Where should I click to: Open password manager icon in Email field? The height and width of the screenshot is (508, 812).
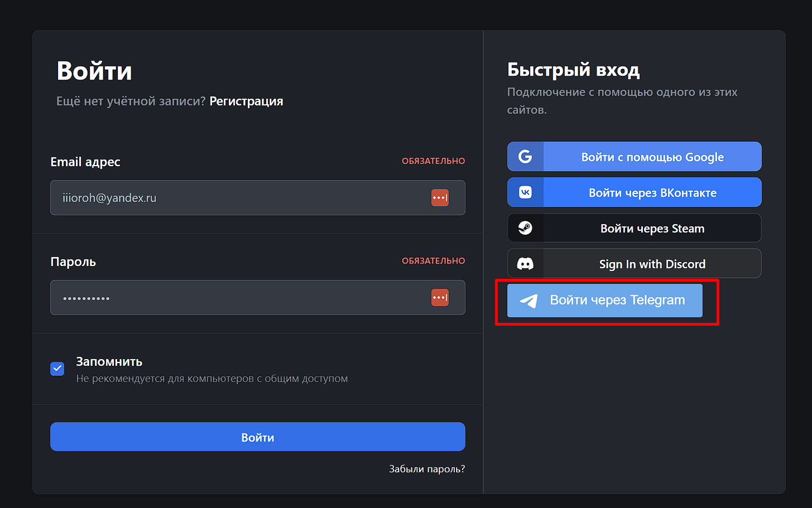point(440,198)
